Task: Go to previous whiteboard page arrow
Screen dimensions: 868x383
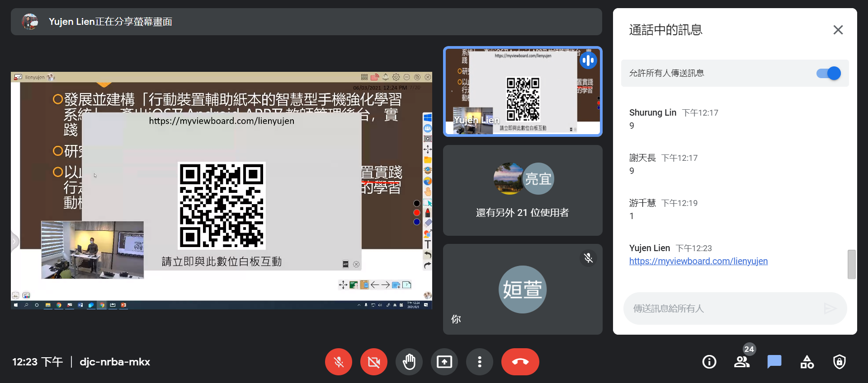Action: click(375, 285)
